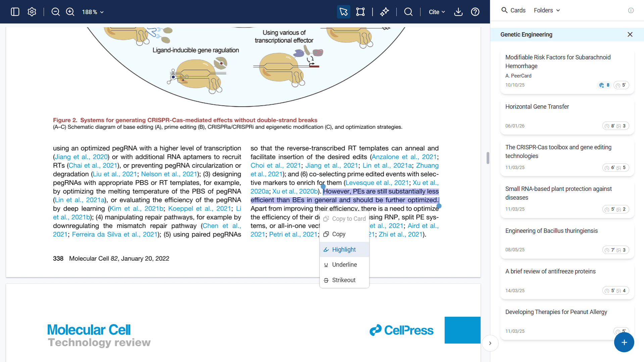Click the zoom out magnifier icon
The height and width of the screenshot is (362, 644).
pyautogui.click(x=55, y=12)
